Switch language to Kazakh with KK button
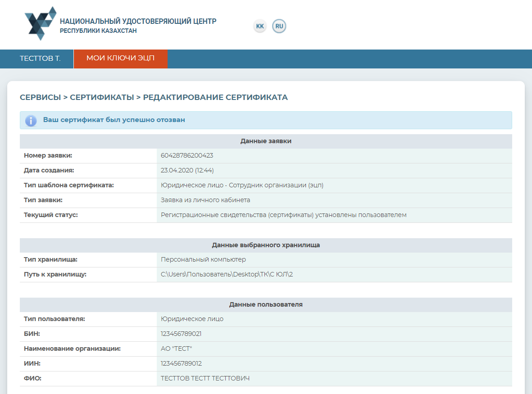 coord(260,26)
